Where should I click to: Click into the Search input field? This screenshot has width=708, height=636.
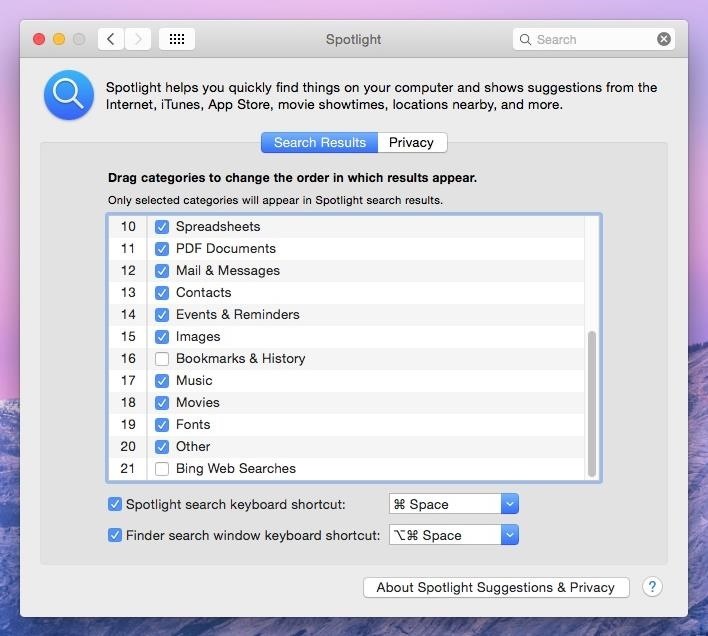point(593,39)
